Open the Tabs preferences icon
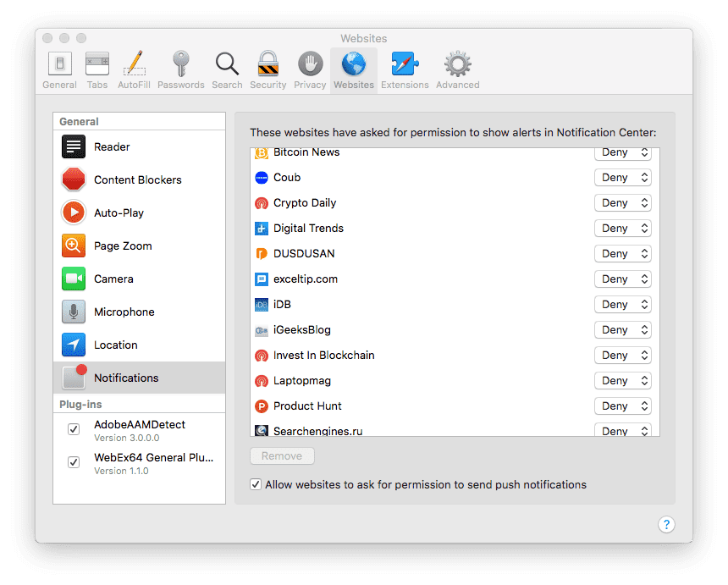 coord(97,63)
